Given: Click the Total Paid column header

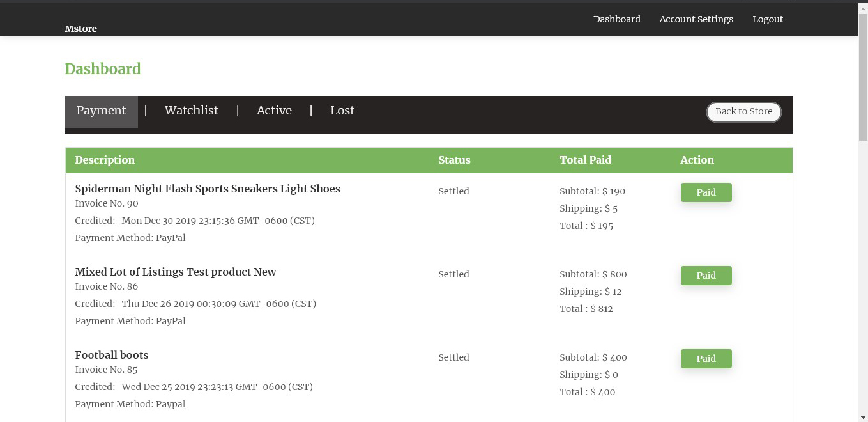Looking at the screenshot, I should (x=585, y=160).
